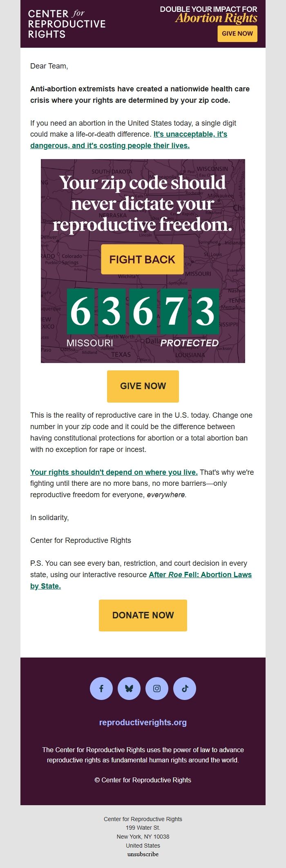Click the Bluesky butterfly icon
This screenshot has width=286, height=868.
[129, 688]
